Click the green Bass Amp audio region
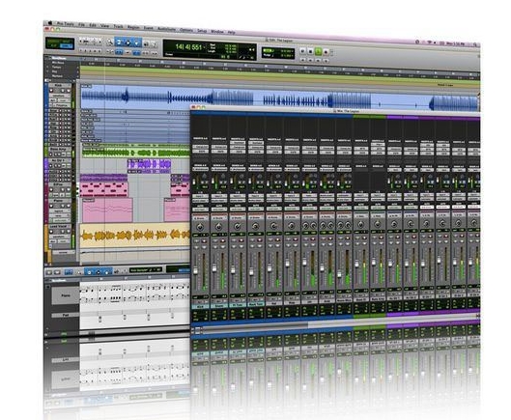The height and width of the screenshot is (420, 511). pos(135,153)
